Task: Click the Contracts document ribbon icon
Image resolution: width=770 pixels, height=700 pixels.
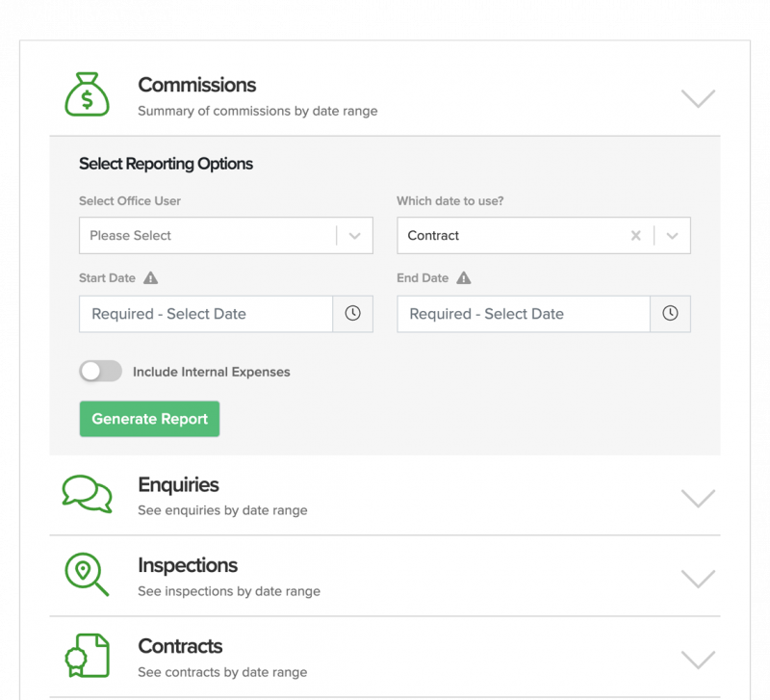Action: 87,657
